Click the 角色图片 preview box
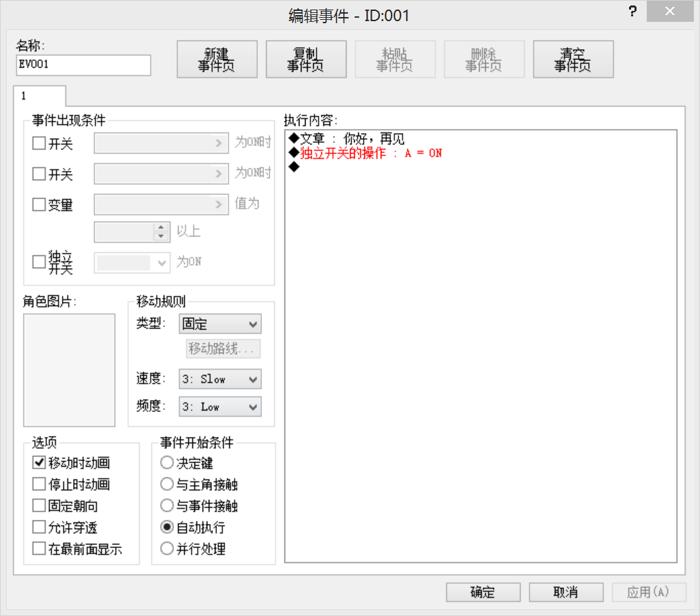The image size is (700, 616). coord(69,370)
